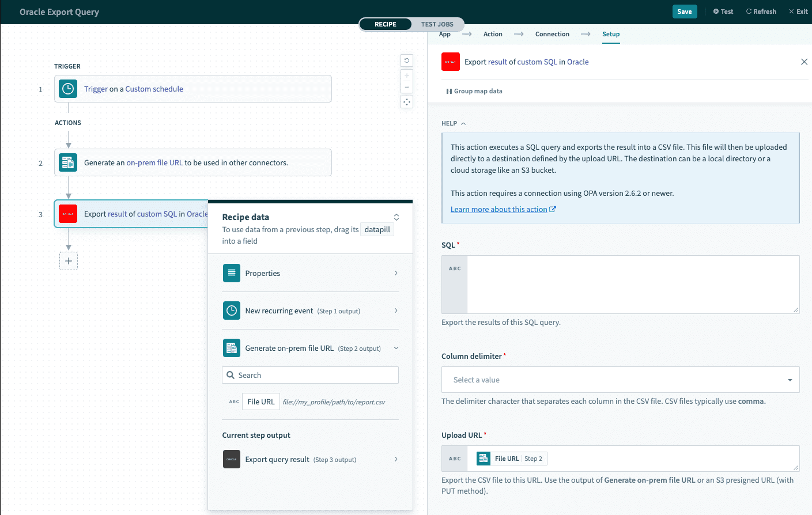Click the reset view icon on the canvas
The height and width of the screenshot is (515, 812).
406,60
